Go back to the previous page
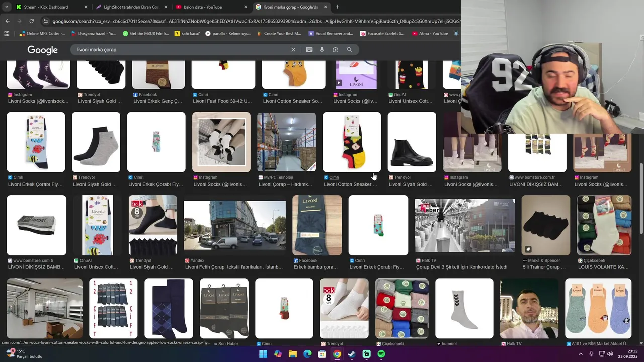The height and width of the screenshot is (362, 644). pyautogui.click(x=7, y=21)
